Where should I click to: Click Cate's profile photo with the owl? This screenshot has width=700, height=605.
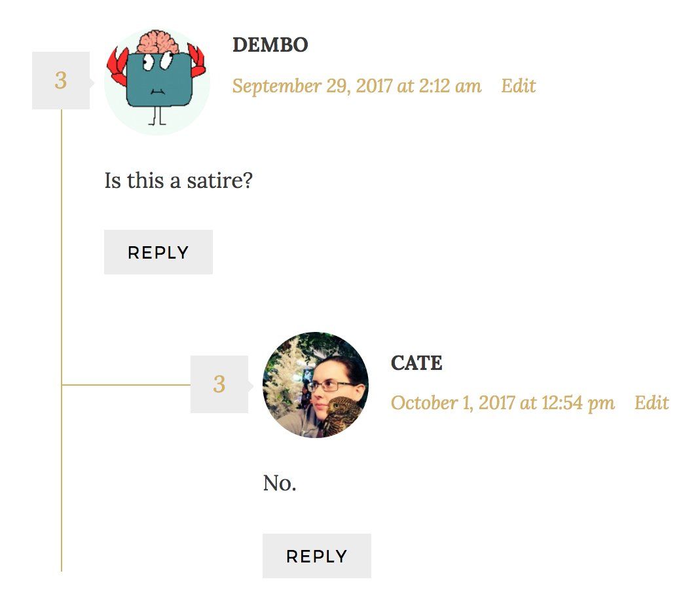click(x=316, y=385)
